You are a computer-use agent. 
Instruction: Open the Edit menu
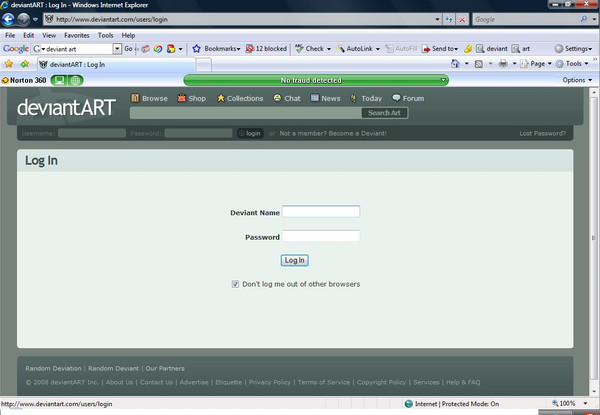pos(28,35)
